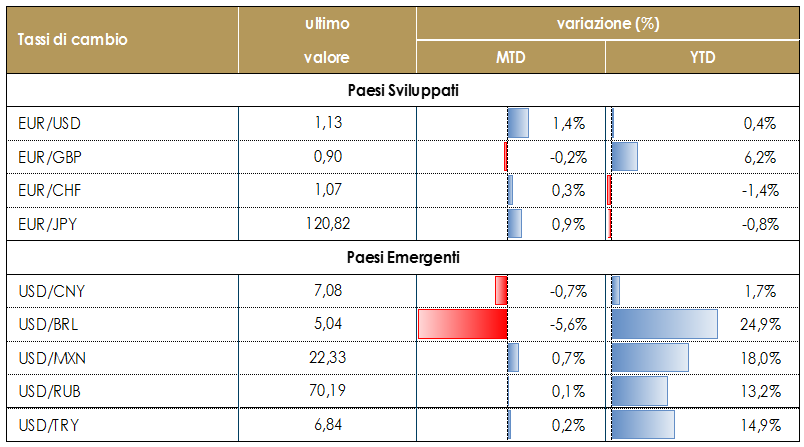Click the USD/MXN YTD blue bar
Screen dimensions: 804x447
tap(649, 358)
